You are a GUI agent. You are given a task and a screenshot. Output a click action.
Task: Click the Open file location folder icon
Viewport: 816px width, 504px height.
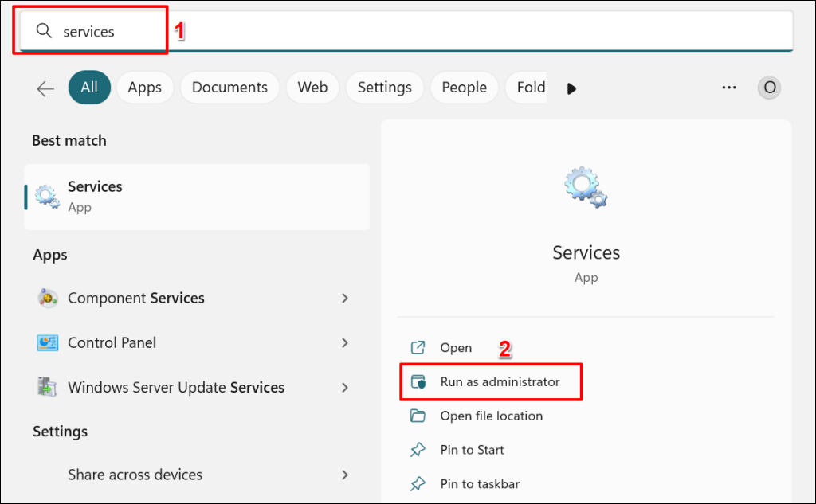click(418, 416)
